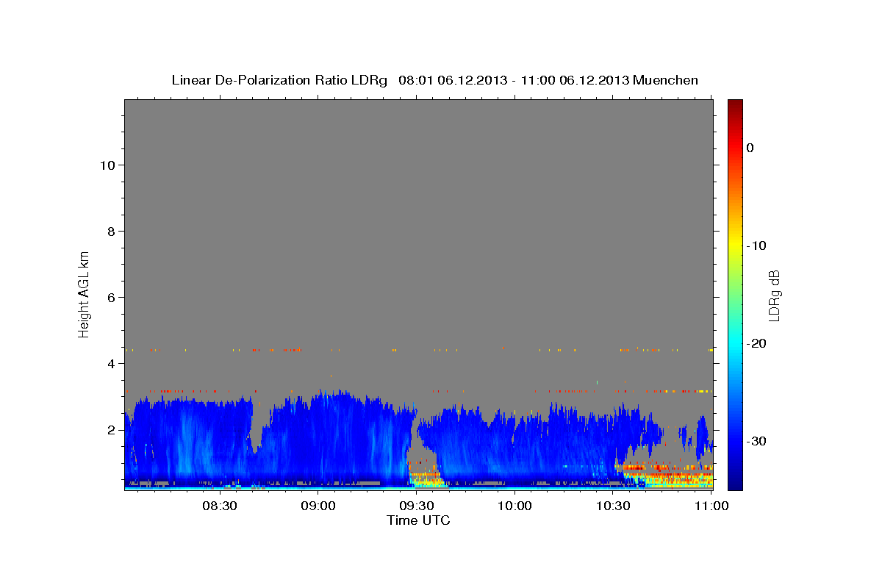Viewport: 882px width, 588px height.
Task: Click the red-yellow depolarization band near 10:45
Action: tap(667, 476)
